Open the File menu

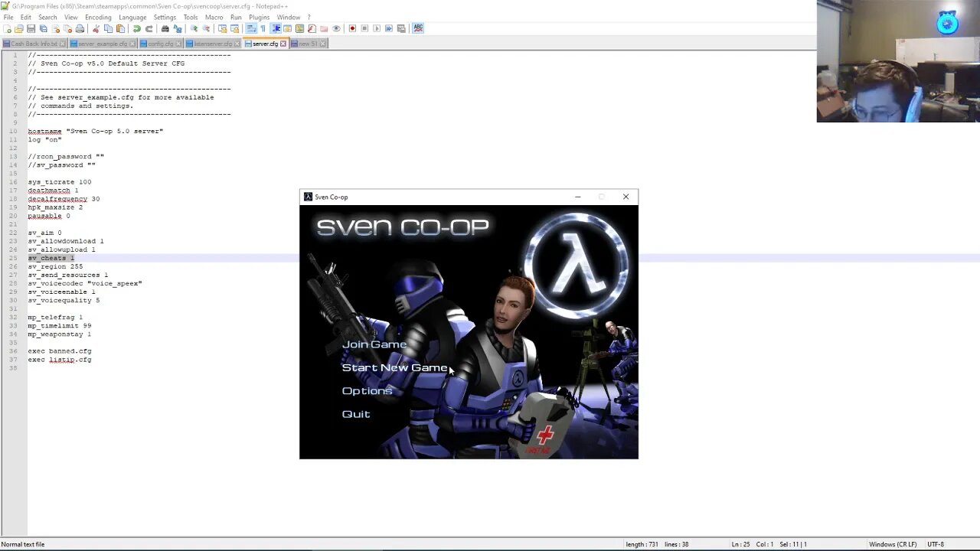click(x=8, y=17)
